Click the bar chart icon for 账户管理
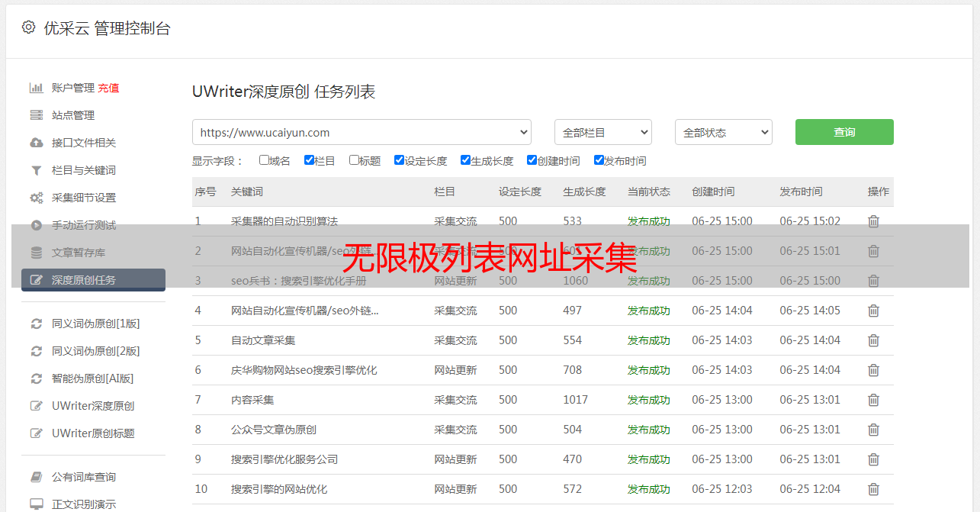Image resolution: width=980 pixels, height=512 pixels. click(36, 88)
